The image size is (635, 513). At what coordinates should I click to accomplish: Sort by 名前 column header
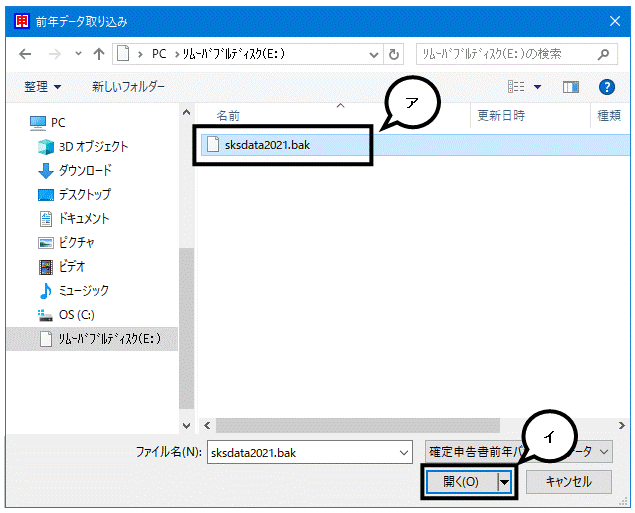pyautogui.click(x=228, y=116)
